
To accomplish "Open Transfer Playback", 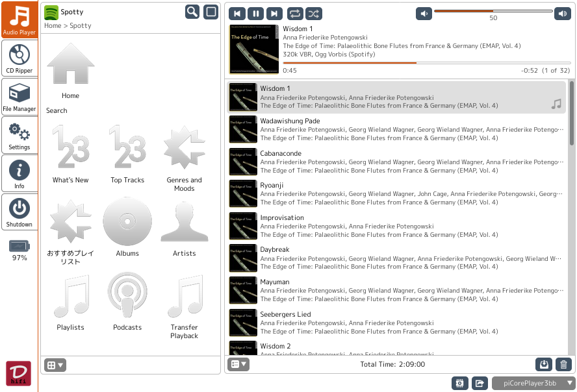I will click(184, 306).
